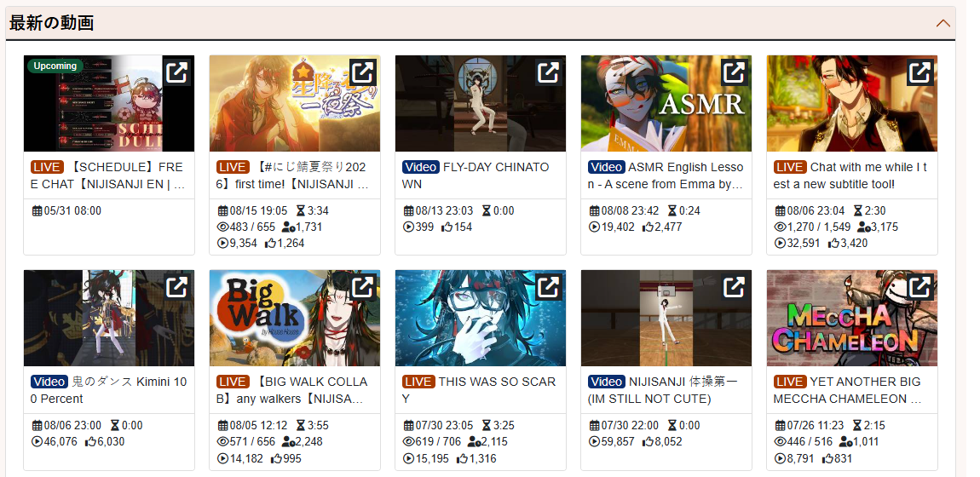Open external link on MECCHA CHAMELEON thumbnail

point(919,287)
